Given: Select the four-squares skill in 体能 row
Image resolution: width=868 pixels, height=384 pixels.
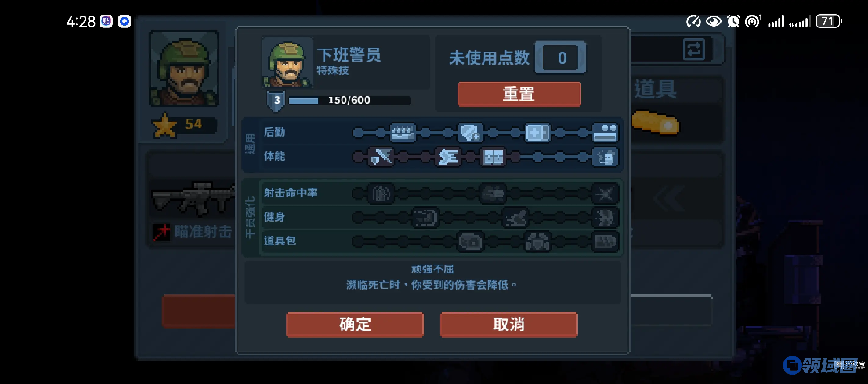Looking at the screenshot, I should click(x=493, y=156).
